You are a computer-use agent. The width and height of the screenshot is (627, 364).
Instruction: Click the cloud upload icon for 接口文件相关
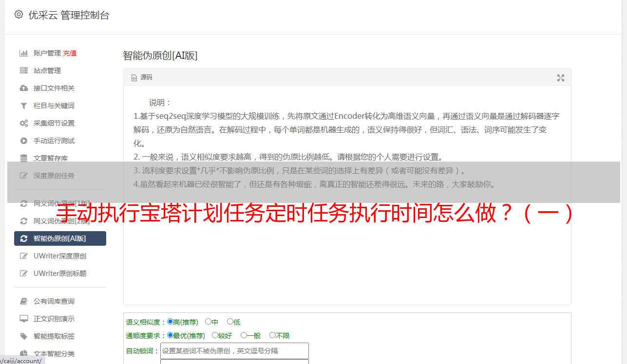click(23, 88)
